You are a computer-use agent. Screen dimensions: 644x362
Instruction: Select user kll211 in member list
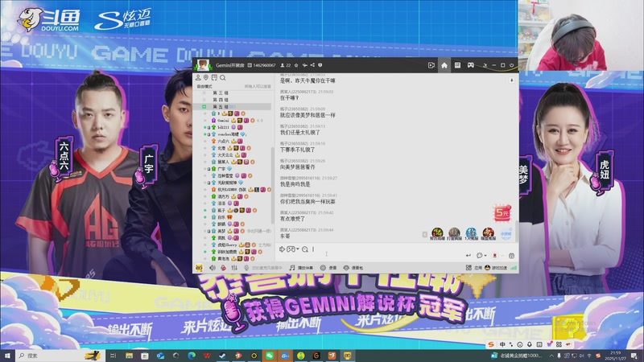tap(223, 128)
